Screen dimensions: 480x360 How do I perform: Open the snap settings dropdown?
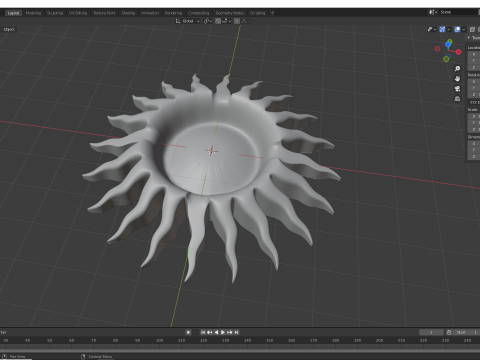[x=226, y=21]
